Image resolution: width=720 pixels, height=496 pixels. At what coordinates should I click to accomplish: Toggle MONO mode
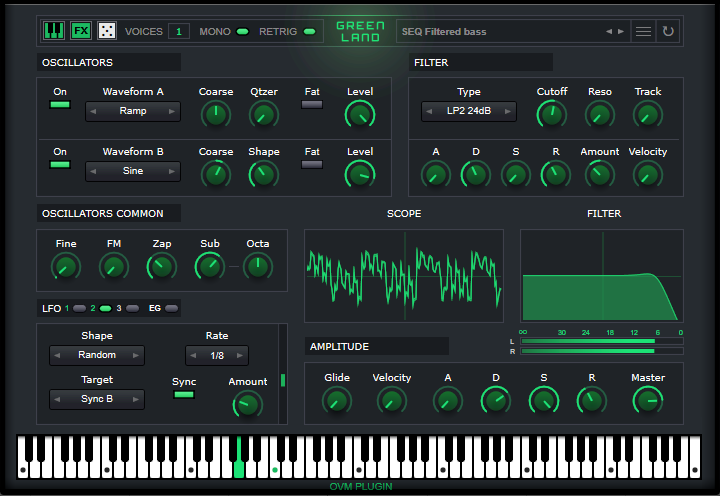click(242, 32)
